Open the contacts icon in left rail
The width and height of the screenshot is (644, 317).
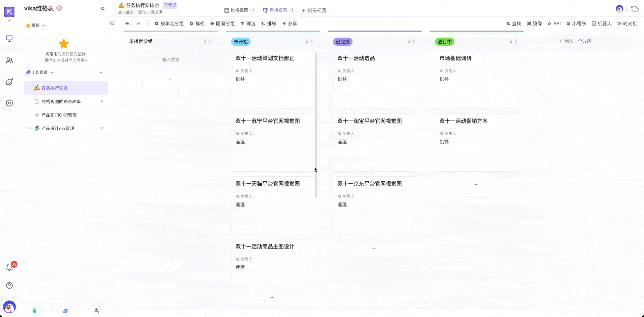pyautogui.click(x=9, y=60)
